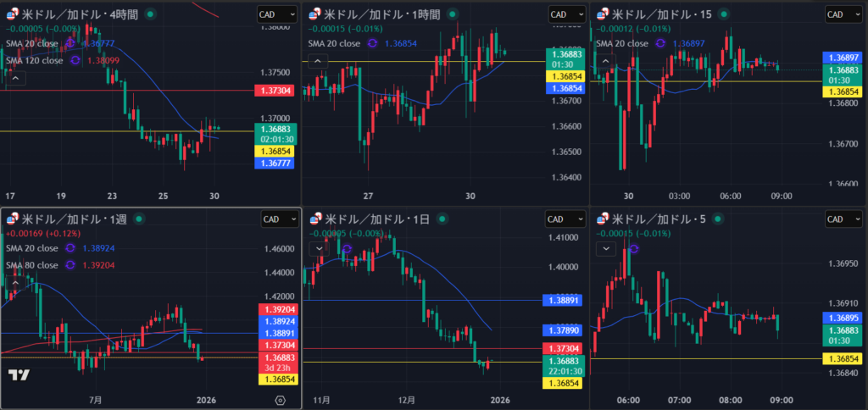Click SMA 80 indicator icon on weekly chart
The height and width of the screenshot is (410, 868).
coord(70,265)
